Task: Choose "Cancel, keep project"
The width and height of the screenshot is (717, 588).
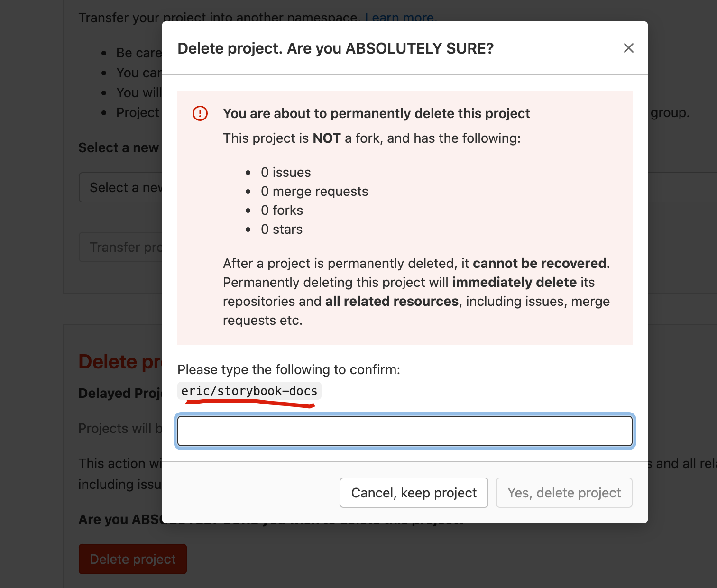Action: click(413, 493)
